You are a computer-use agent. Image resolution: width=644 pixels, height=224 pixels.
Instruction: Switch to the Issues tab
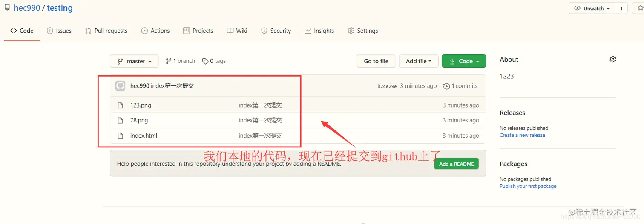[x=59, y=31]
